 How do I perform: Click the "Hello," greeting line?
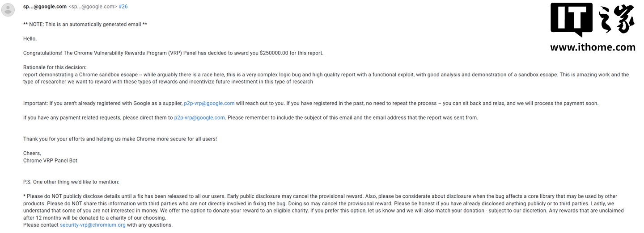(30, 39)
